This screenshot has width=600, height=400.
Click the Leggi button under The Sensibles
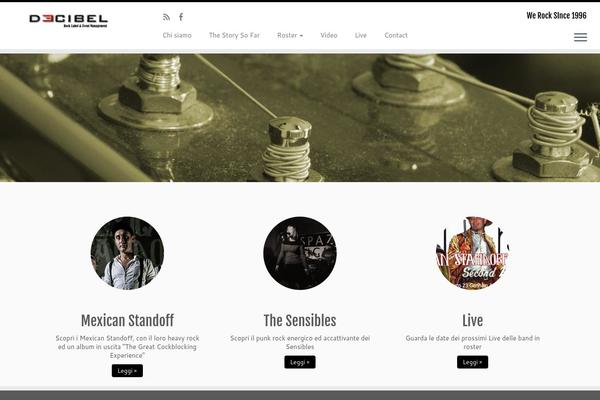coord(300,362)
